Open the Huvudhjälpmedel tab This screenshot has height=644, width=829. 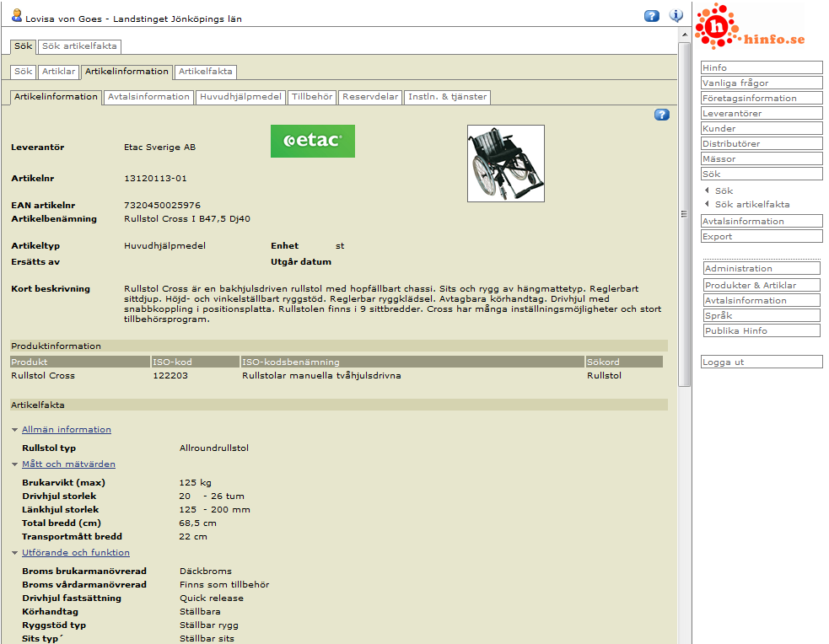[240, 97]
